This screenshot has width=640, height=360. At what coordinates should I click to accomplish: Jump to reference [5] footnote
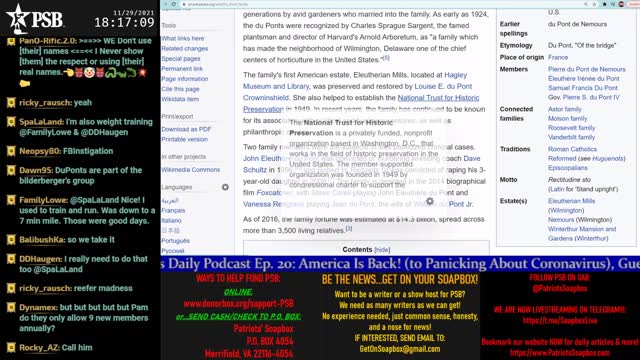[386, 58]
